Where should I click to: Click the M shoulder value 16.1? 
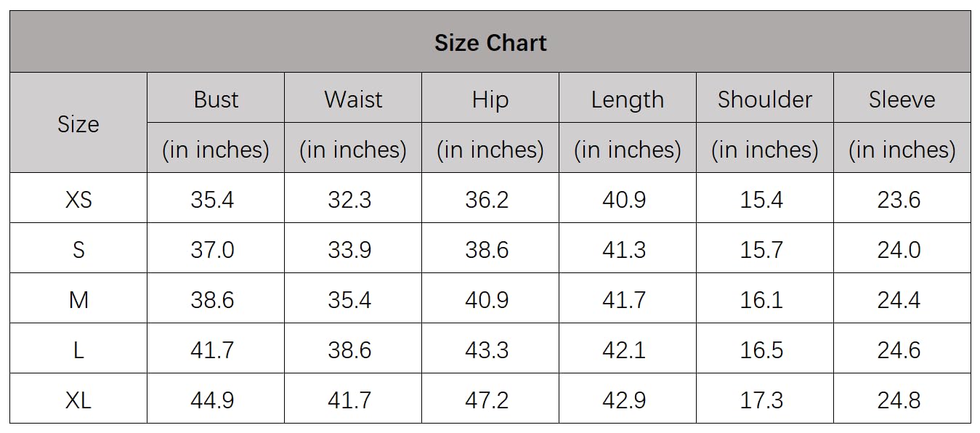[x=761, y=299]
